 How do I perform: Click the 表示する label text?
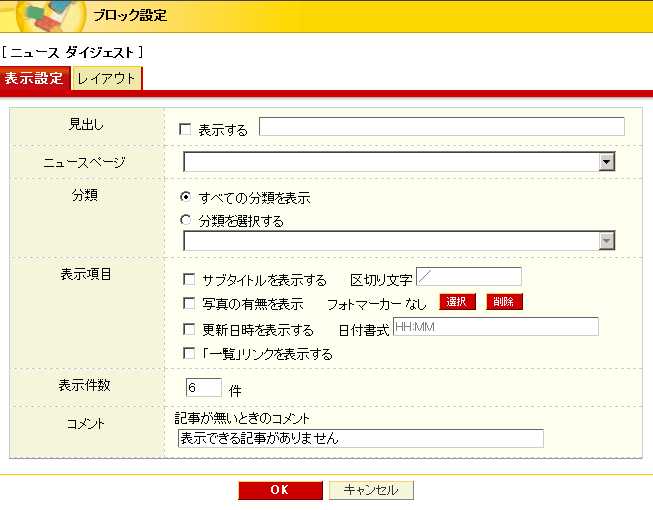click(x=223, y=130)
